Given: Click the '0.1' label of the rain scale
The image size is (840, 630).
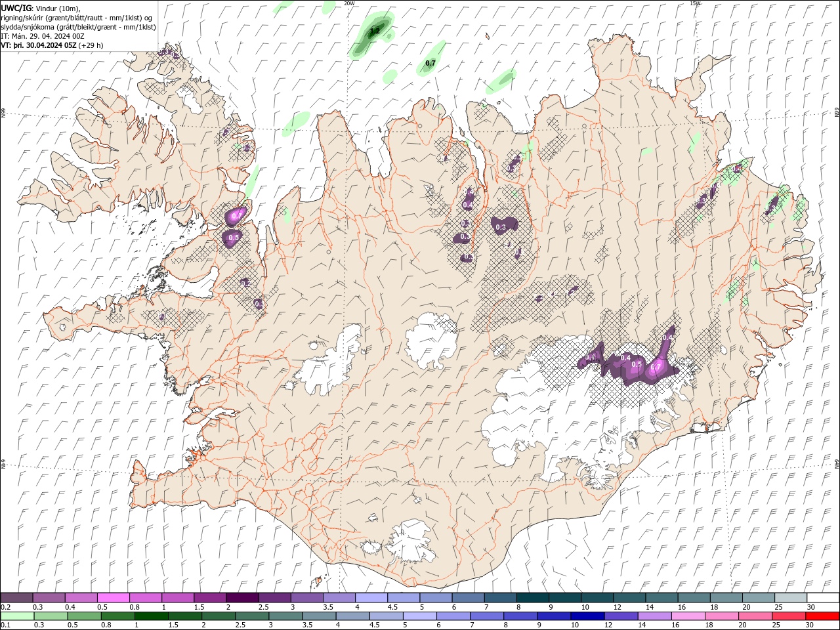Looking at the screenshot, I should pos(6,625).
